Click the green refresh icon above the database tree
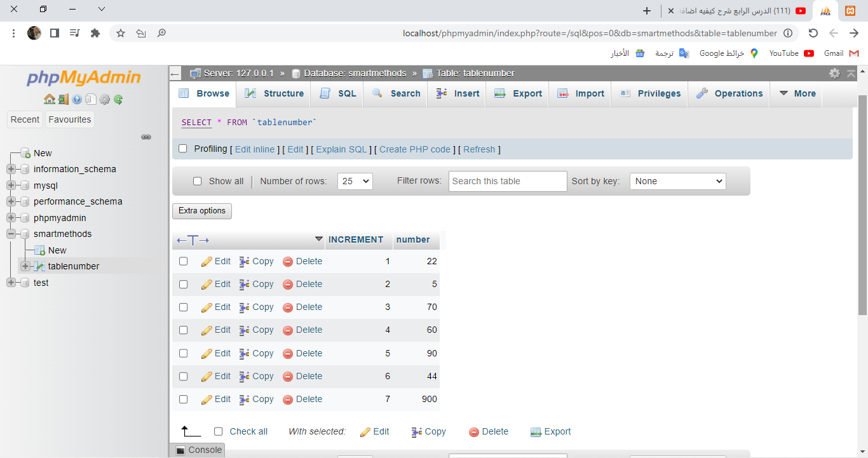868x458 pixels. click(x=117, y=99)
